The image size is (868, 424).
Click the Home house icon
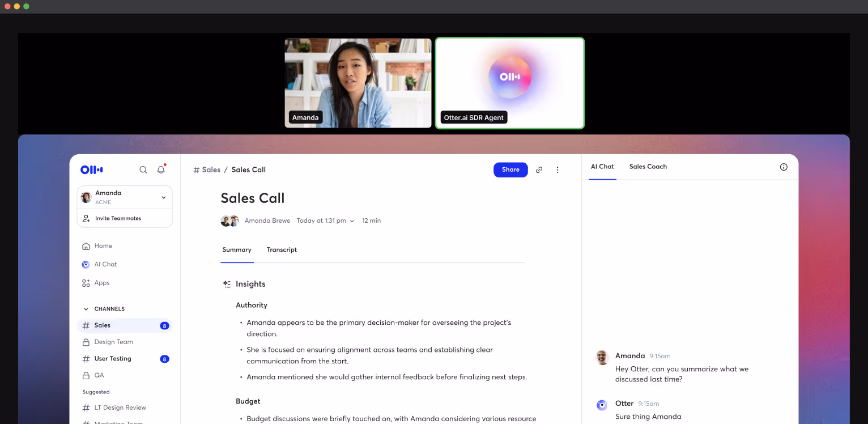86,246
